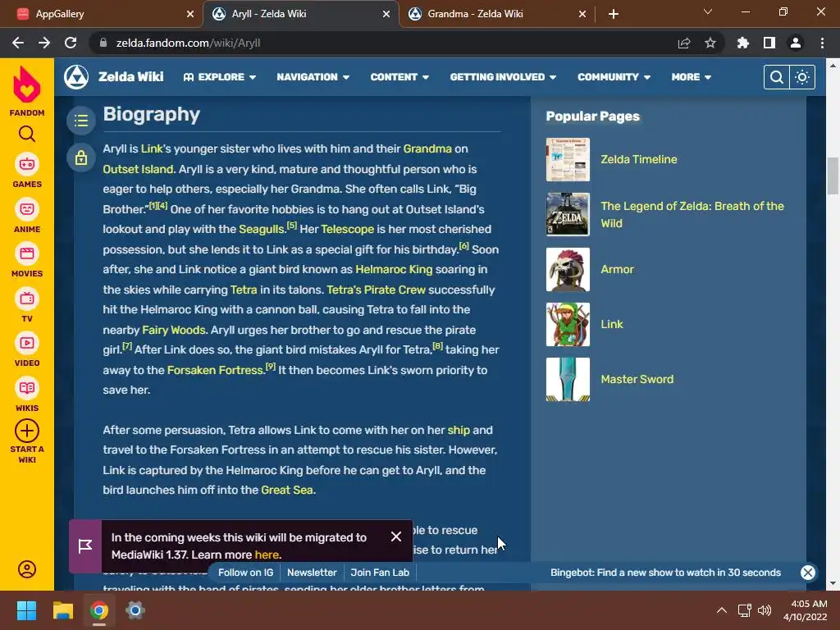Image resolution: width=840 pixels, height=630 pixels.
Task: Expand the Content dropdown menu
Action: click(x=399, y=77)
